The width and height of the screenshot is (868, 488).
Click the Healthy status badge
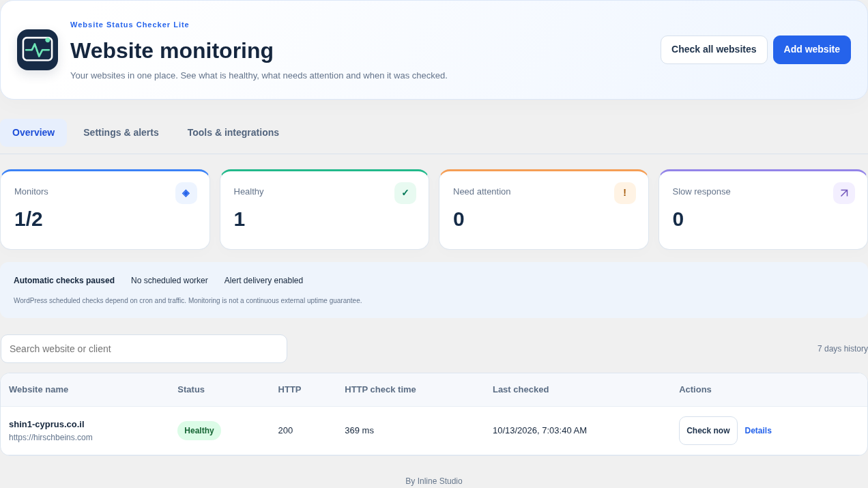coord(199,431)
